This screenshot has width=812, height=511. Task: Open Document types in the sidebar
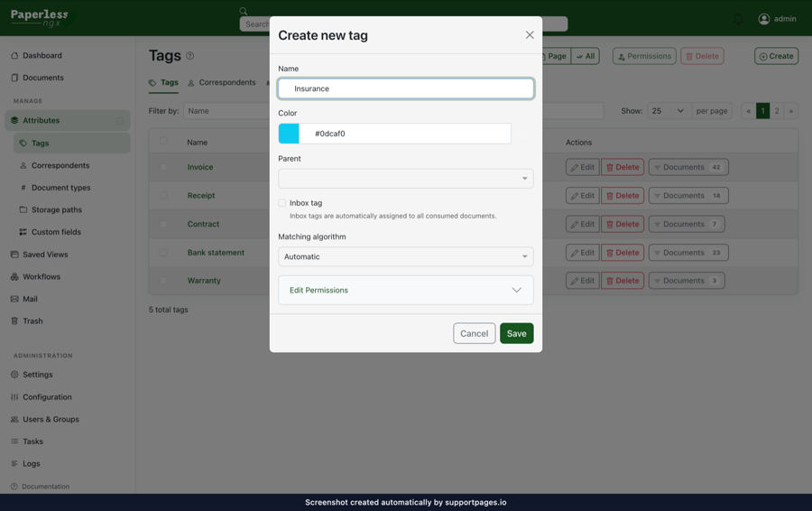click(x=60, y=188)
